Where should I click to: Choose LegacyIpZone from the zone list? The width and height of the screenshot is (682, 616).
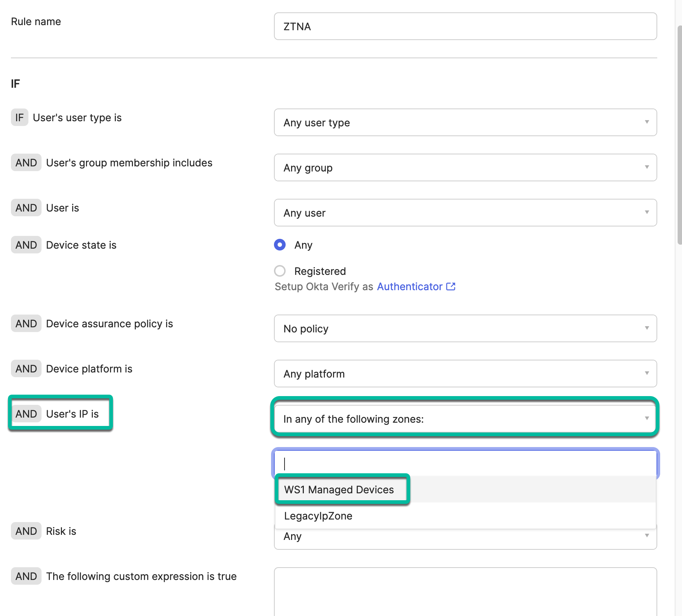click(x=318, y=516)
